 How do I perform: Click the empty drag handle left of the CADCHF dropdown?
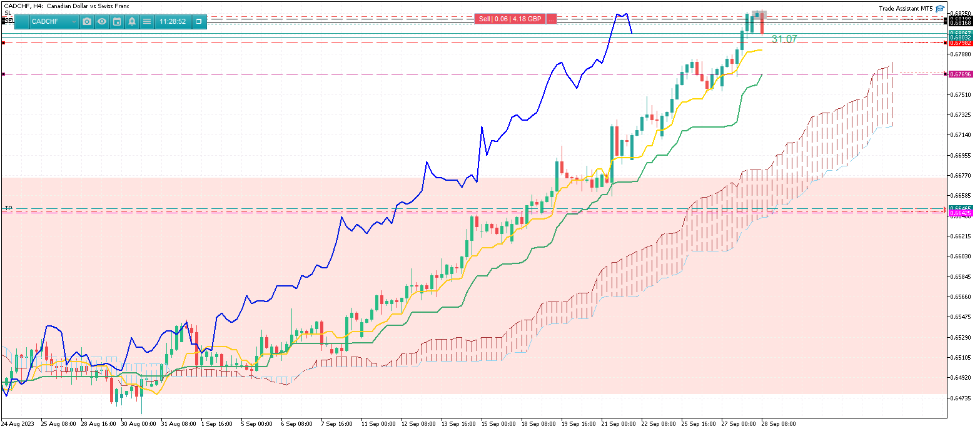[x=22, y=21]
